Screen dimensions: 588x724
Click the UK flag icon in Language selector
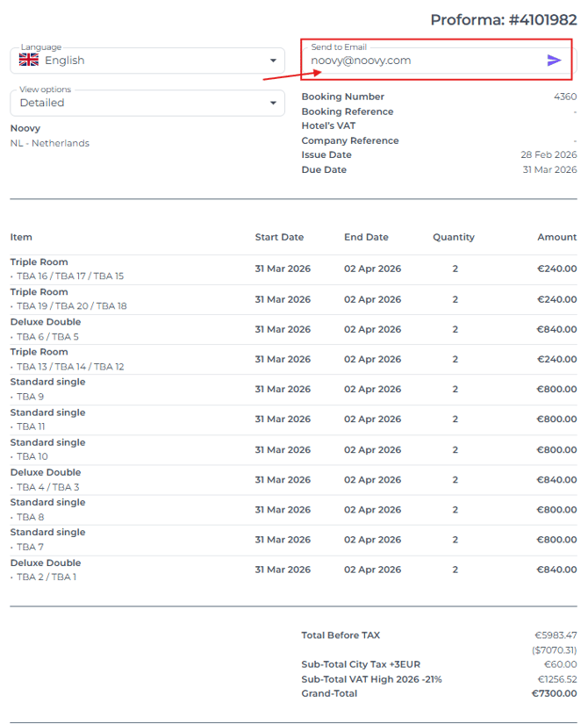pyautogui.click(x=29, y=61)
